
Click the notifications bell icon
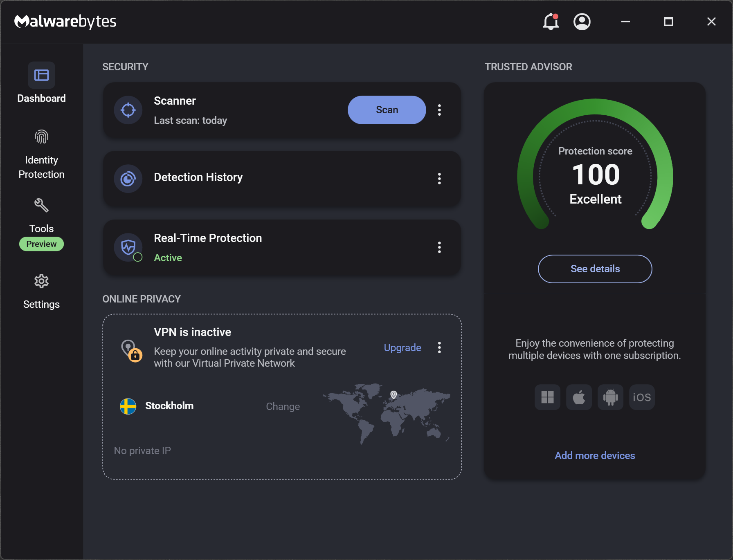(x=551, y=22)
